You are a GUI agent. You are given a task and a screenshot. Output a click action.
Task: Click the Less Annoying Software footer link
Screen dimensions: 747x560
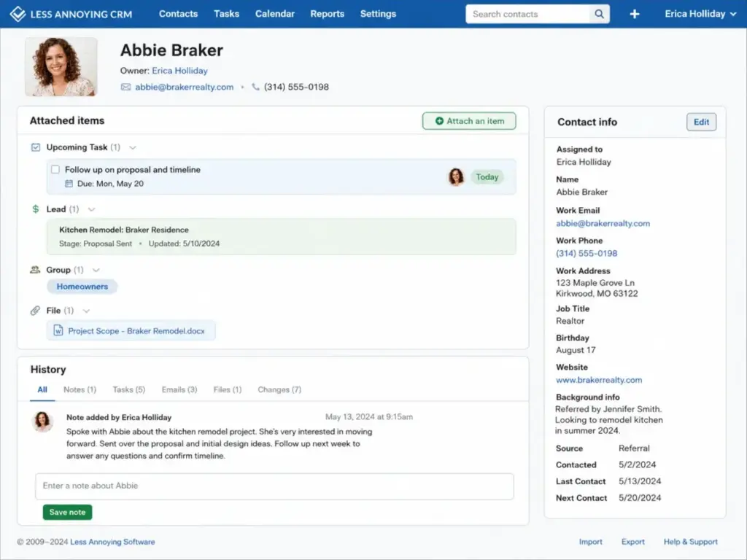coord(112,542)
